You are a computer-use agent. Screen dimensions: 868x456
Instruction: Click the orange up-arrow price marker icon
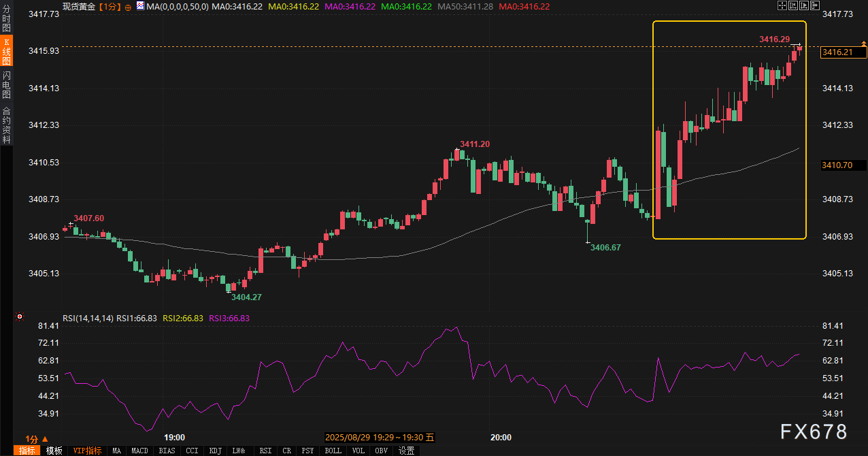coord(864,44)
